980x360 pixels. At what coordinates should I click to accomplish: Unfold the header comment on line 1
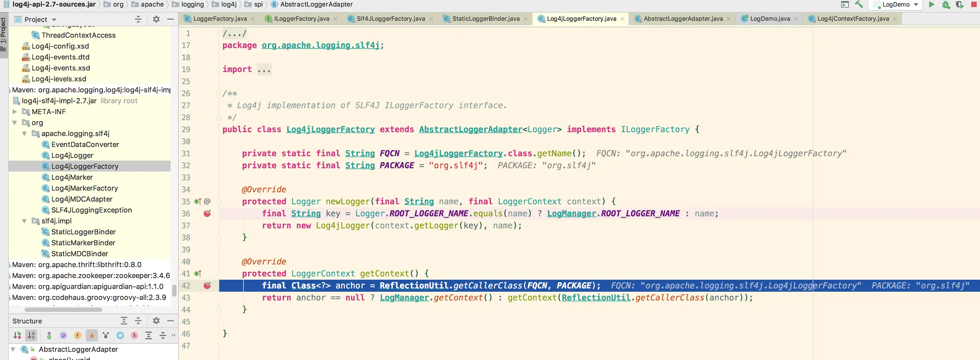coord(219,33)
